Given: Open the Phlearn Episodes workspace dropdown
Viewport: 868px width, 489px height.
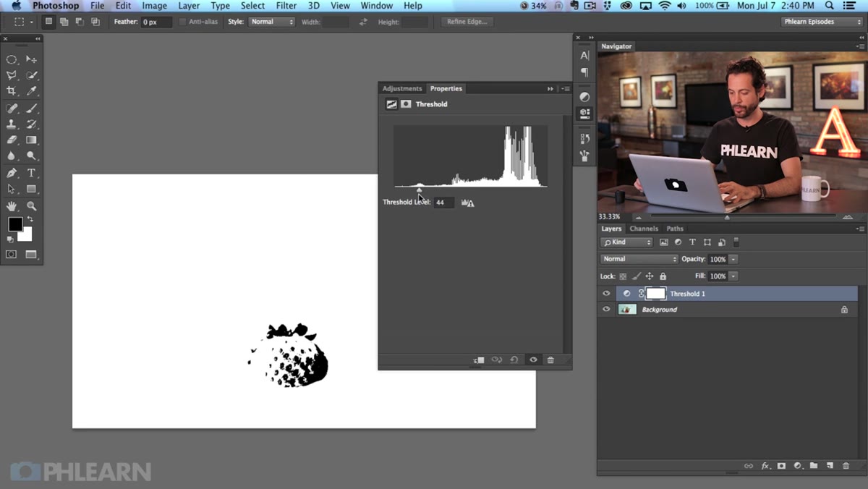Looking at the screenshot, I should 822,22.
